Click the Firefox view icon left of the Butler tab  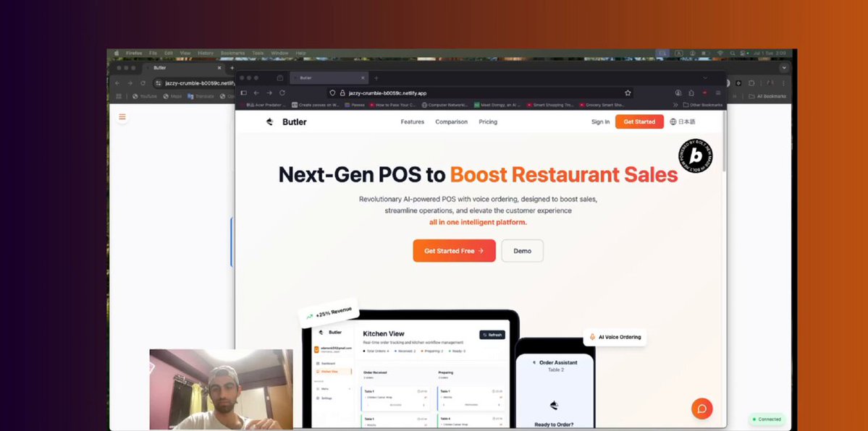(x=280, y=78)
